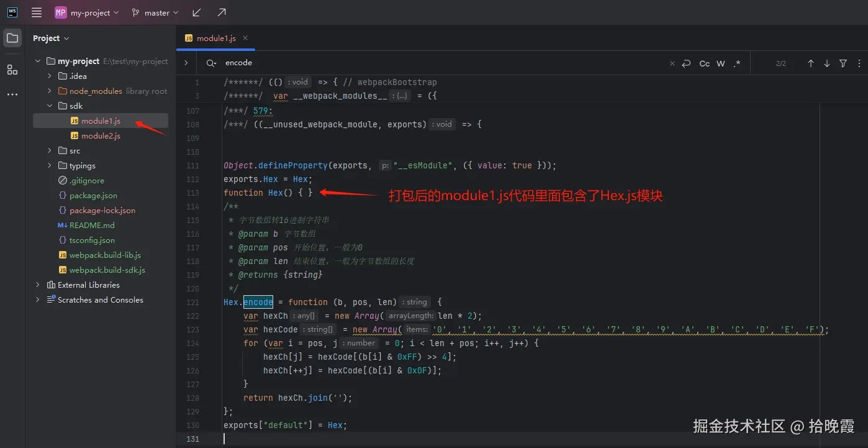Click return hexCh.join line 128
This screenshot has width=868, height=448.
(x=297, y=398)
